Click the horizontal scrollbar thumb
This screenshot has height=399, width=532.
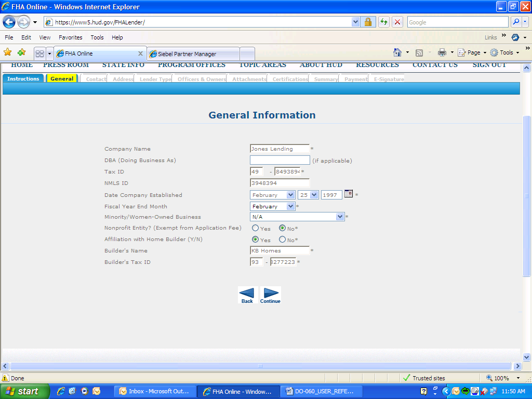click(x=260, y=366)
